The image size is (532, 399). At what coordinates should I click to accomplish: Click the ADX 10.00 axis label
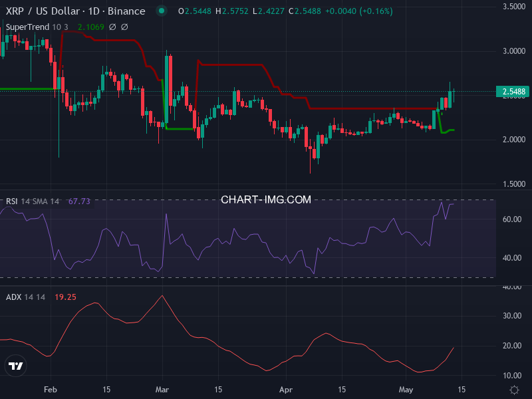[x=512, y=376]
